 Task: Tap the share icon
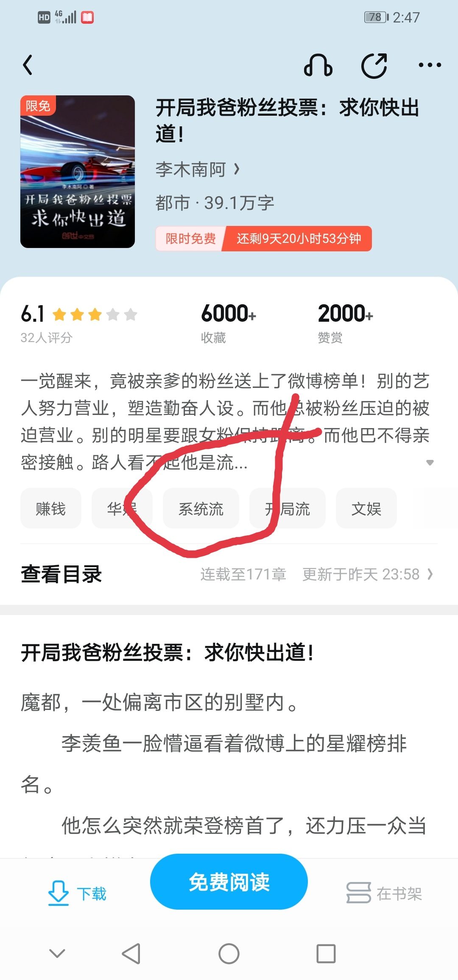coord(374,65)
